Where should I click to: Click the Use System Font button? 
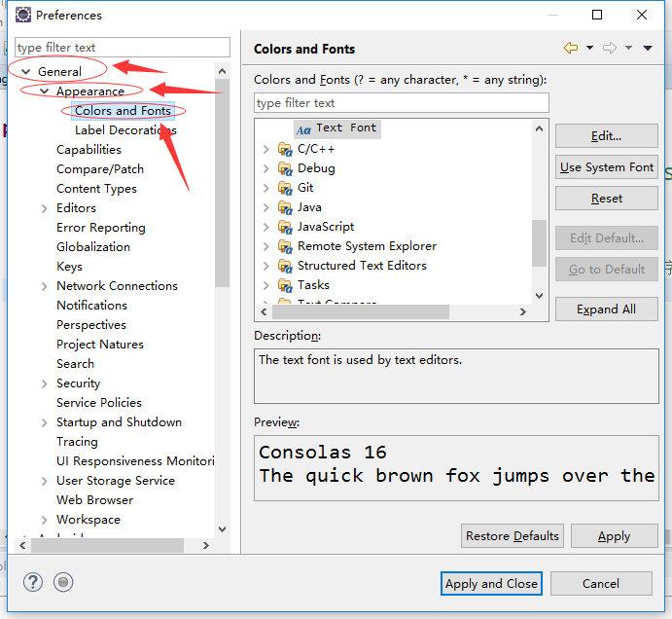606,167
